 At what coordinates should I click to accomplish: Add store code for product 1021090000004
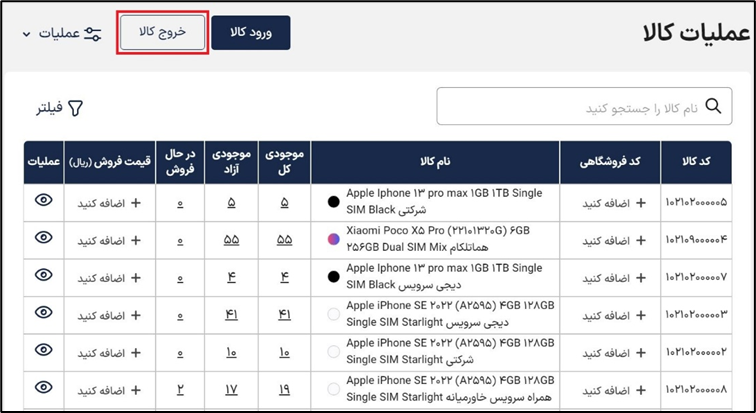click(x=614, y=240)
